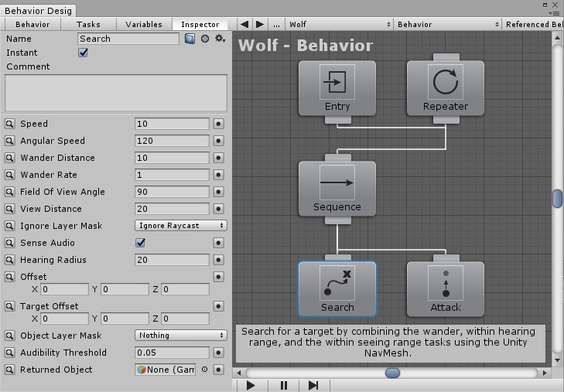This screenshot has width=564, height=392.
Task: Open the Ignore Layer Mask dropdown
Action: tap(181, 226)
